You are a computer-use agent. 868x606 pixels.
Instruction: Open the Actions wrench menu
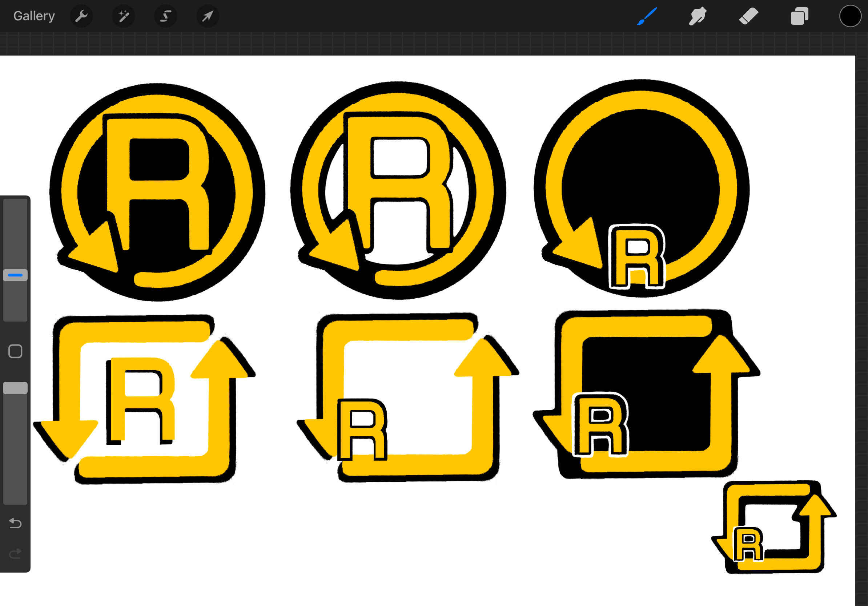81,16
